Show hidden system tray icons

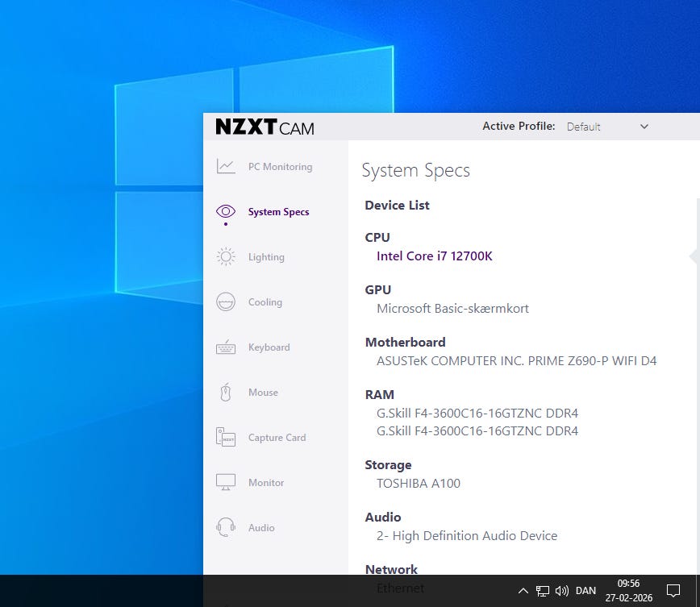tap(523, 591)
